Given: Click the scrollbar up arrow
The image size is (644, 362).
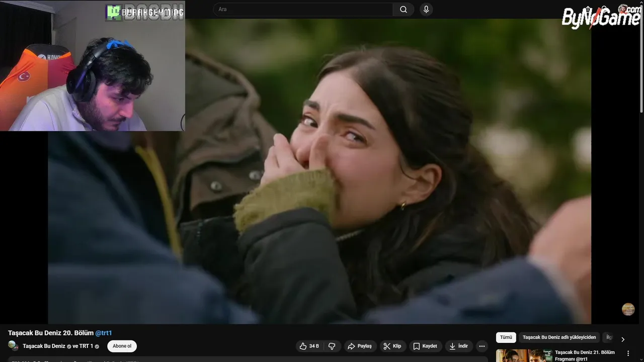Looking at the screenshot, I should (x=641, y=3).
